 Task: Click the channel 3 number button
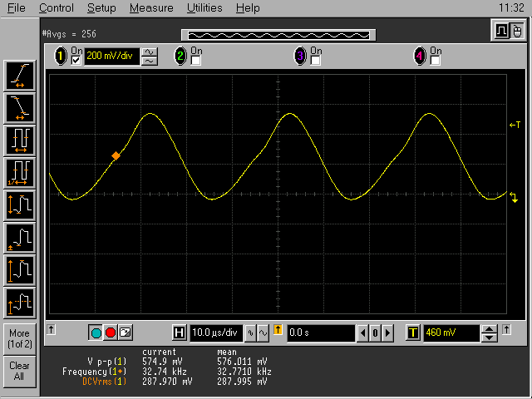pos(300,56)
